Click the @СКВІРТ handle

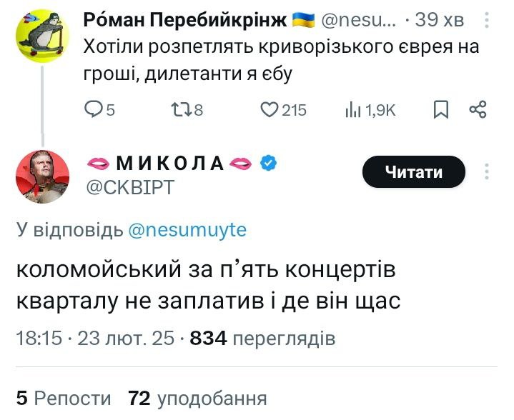coord(130,187)
